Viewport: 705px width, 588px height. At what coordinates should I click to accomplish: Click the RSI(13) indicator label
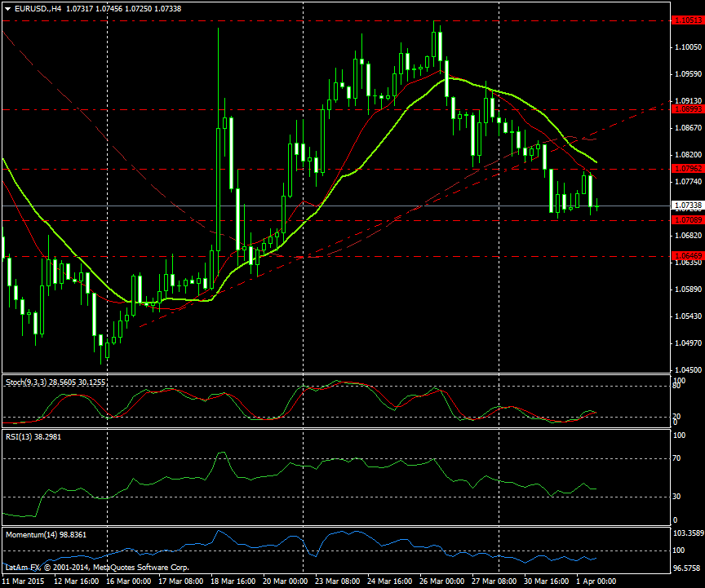coord(16,436)
